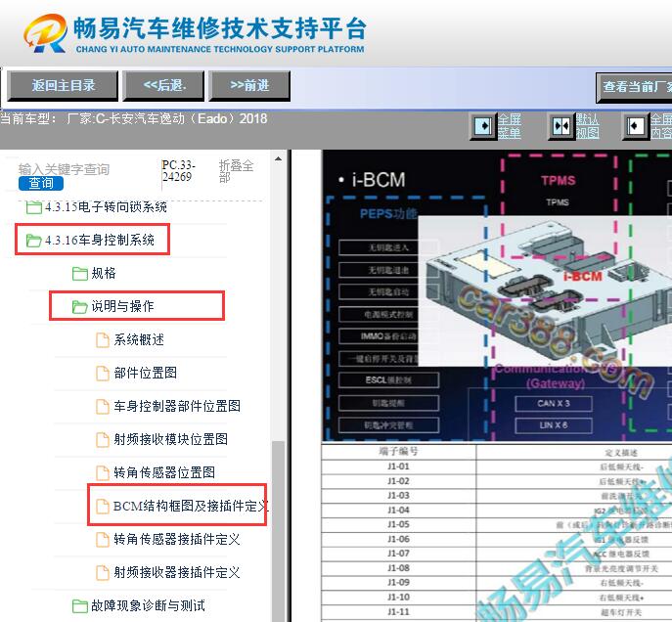Click the 系统概述 page icon
672x622 pixels.
102,340
